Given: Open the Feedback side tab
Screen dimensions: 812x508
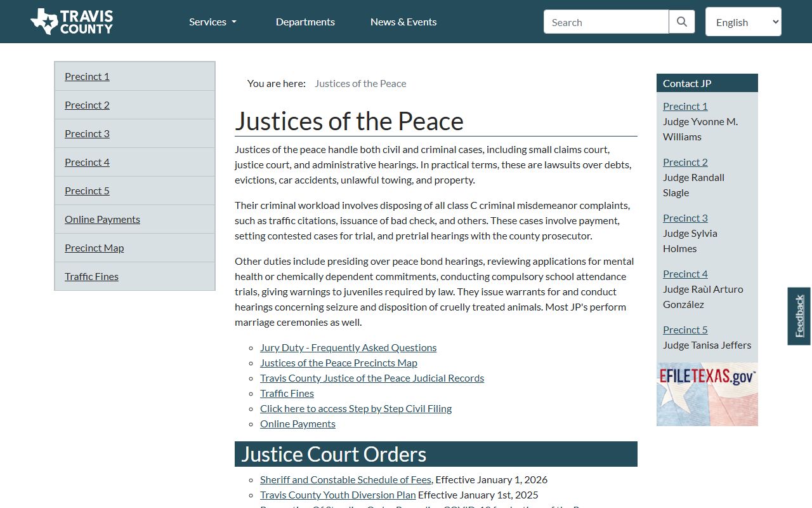Looking at the screenshot, I should [799, 316].
